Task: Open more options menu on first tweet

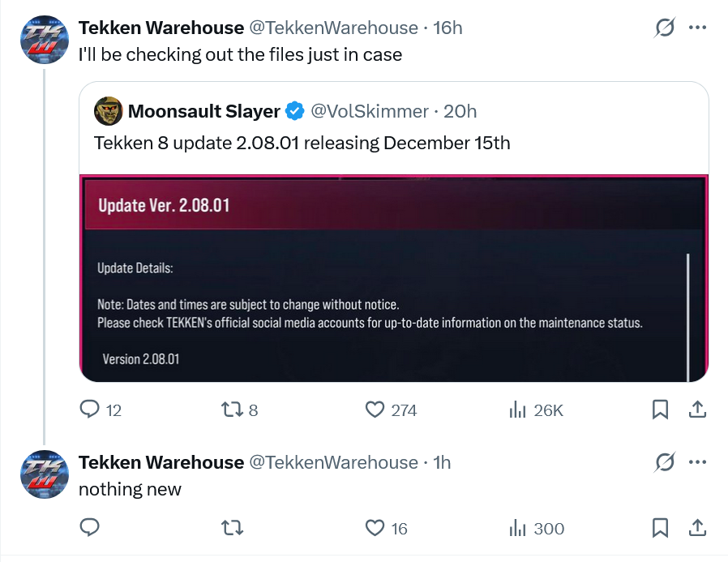Action: coord(697,28)
